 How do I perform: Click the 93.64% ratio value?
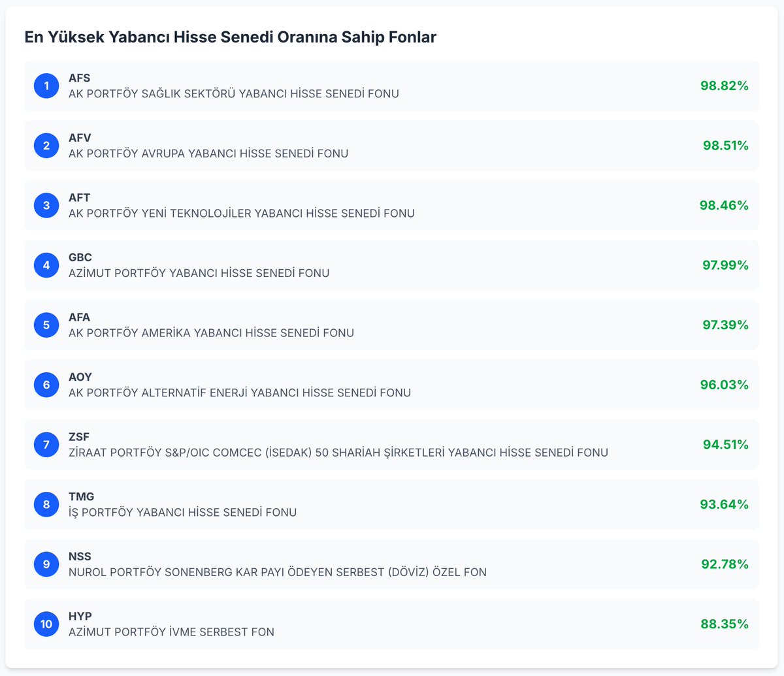click(x=725, y=504)
